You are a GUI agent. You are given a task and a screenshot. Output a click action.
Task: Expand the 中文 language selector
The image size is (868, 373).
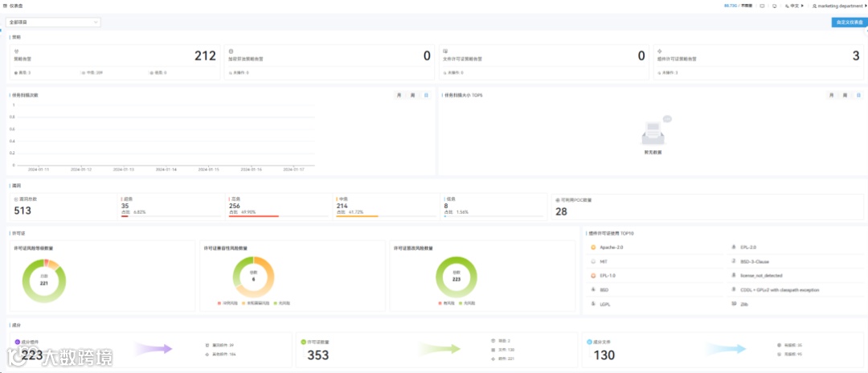[x=794, y=6]
